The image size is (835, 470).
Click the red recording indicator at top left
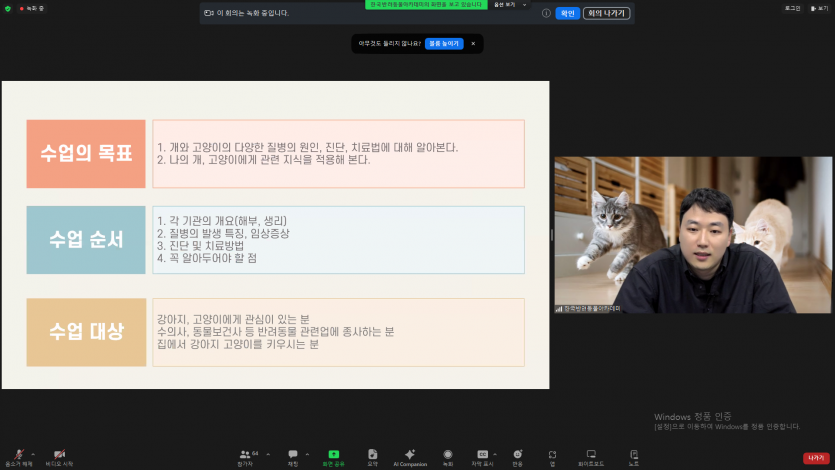pyautogui.click(x=31, y=9)
